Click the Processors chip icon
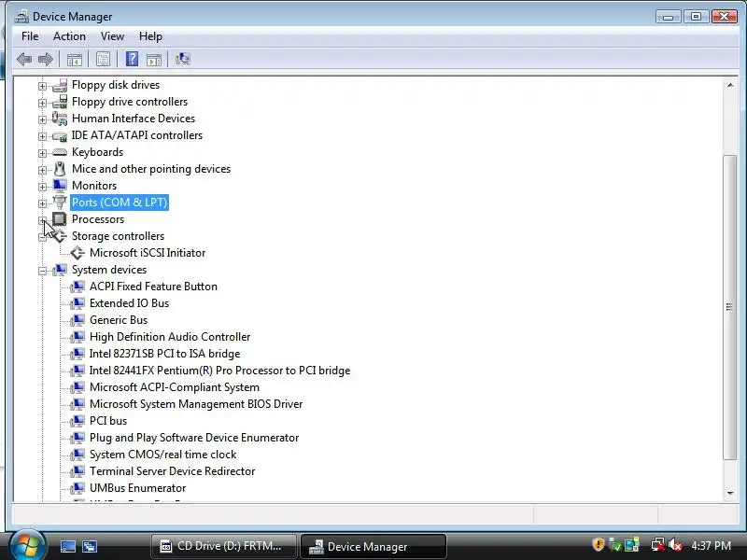Screen dimensions: 747x560 60,219
